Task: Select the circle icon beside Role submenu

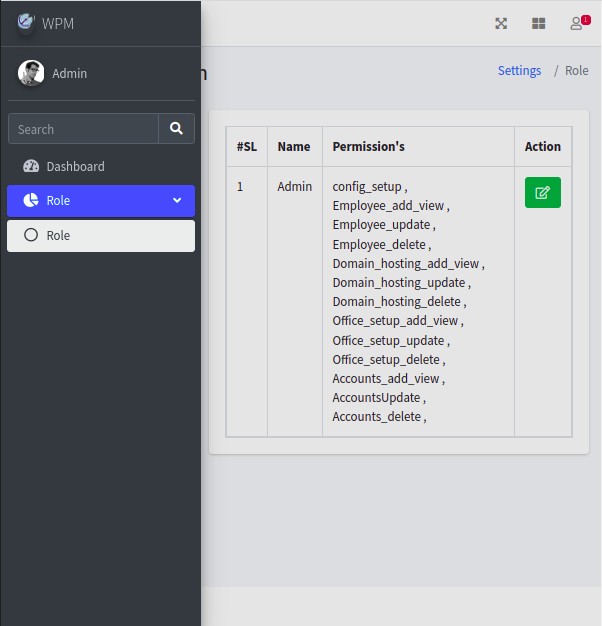Action: pos(30,236)
